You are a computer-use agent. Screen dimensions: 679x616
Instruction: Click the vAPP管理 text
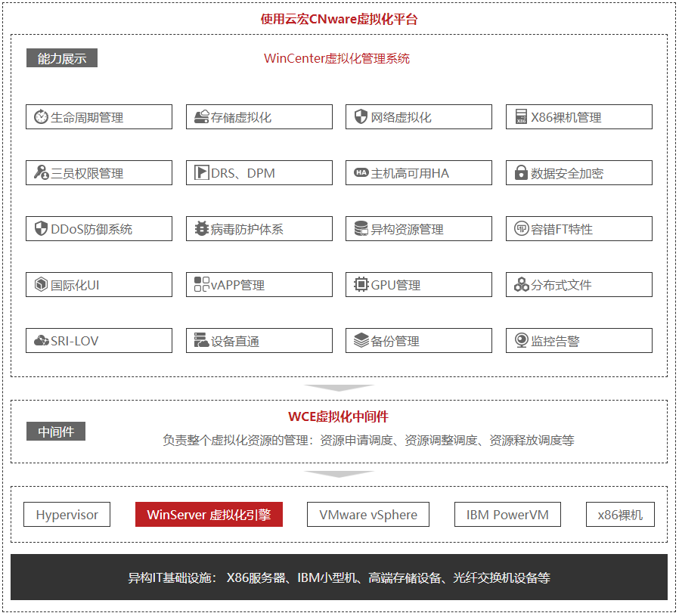click(x=237, y=285)
